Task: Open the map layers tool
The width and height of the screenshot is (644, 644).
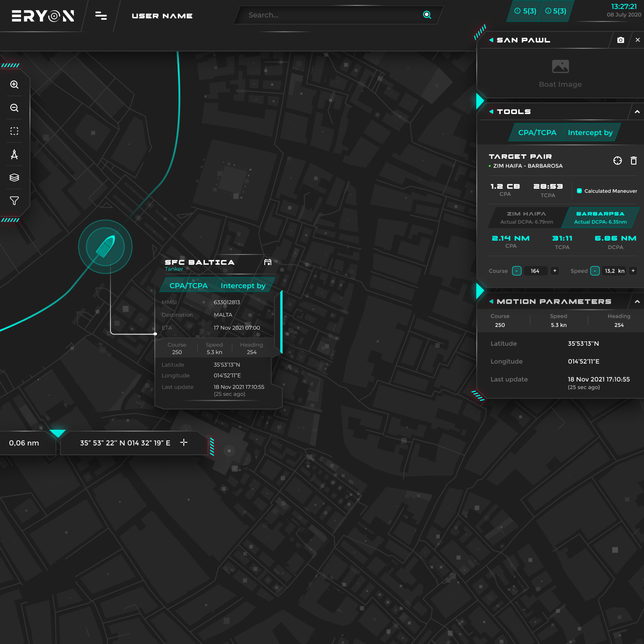Action: (14, 178)
